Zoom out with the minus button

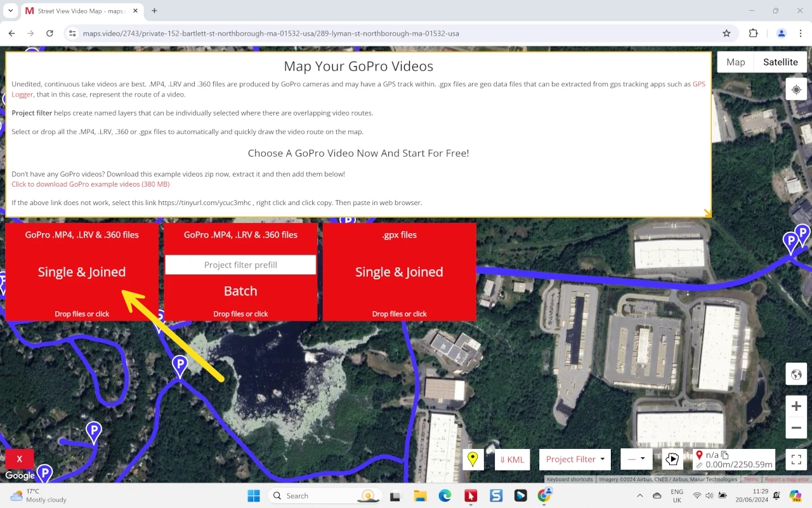click(796, 428)
